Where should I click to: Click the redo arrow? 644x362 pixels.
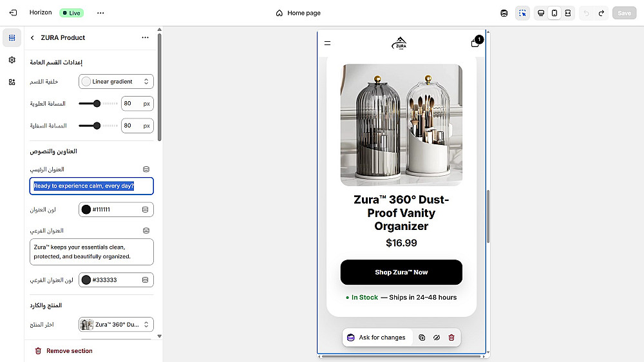click(x=601, y=13)
